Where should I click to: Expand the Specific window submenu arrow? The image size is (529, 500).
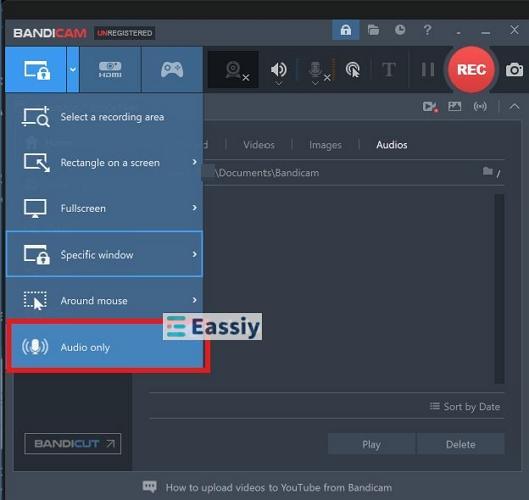[x=195, y=254]
